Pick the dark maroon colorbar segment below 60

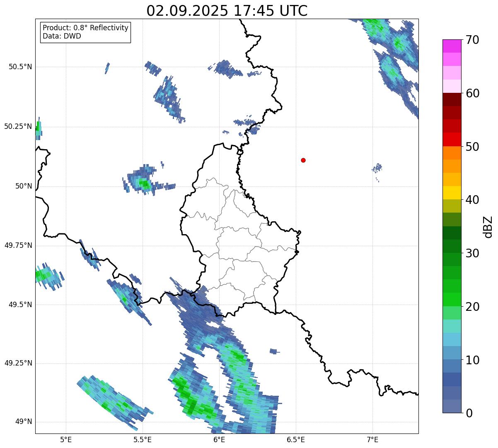point(452,99)
